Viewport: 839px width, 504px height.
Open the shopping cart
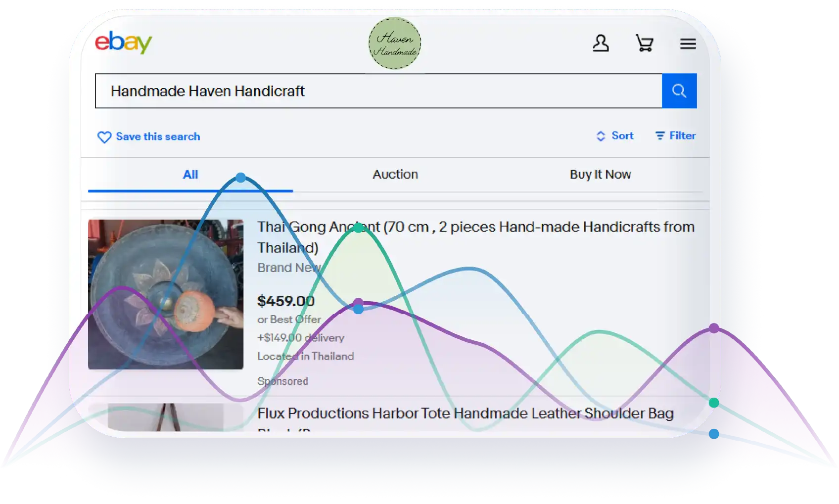pyautogui.click(x=644, y=44)
